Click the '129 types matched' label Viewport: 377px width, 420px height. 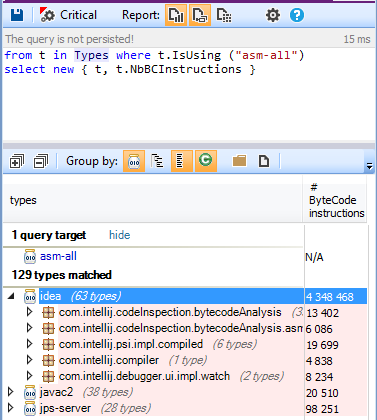(62, 275)
